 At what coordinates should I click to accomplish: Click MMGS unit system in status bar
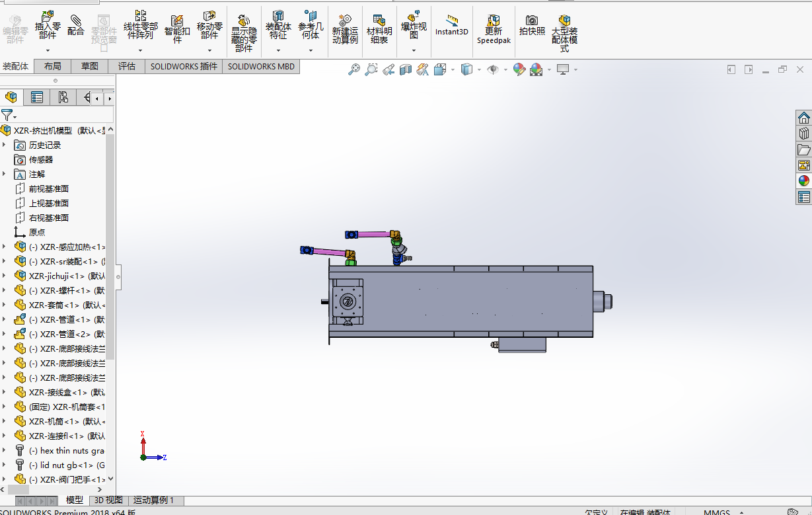[717, 512]
